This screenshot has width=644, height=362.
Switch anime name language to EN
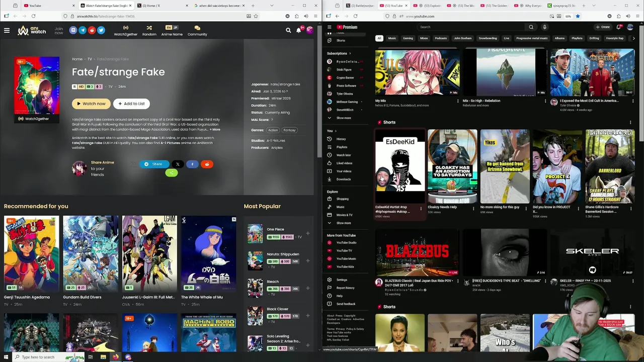[x=169, y=28]
